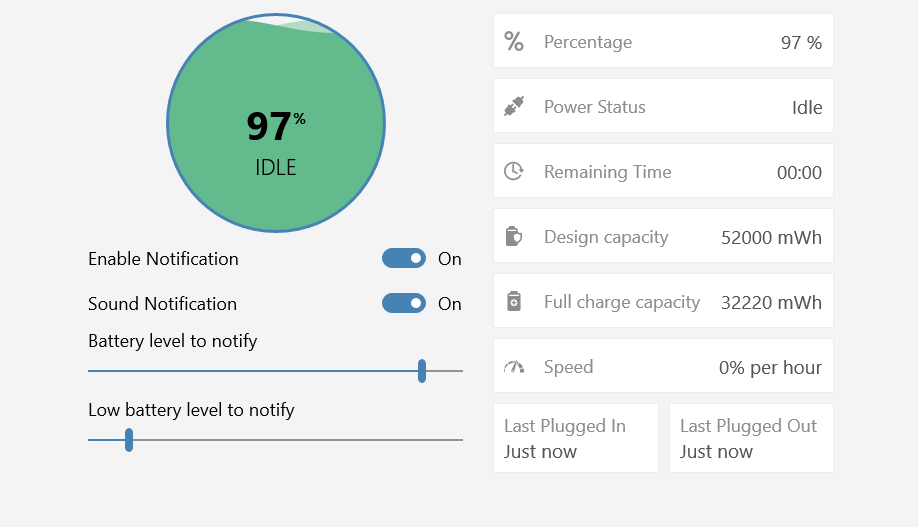Click the speedometer icon beside Speed

pos(514,367)
